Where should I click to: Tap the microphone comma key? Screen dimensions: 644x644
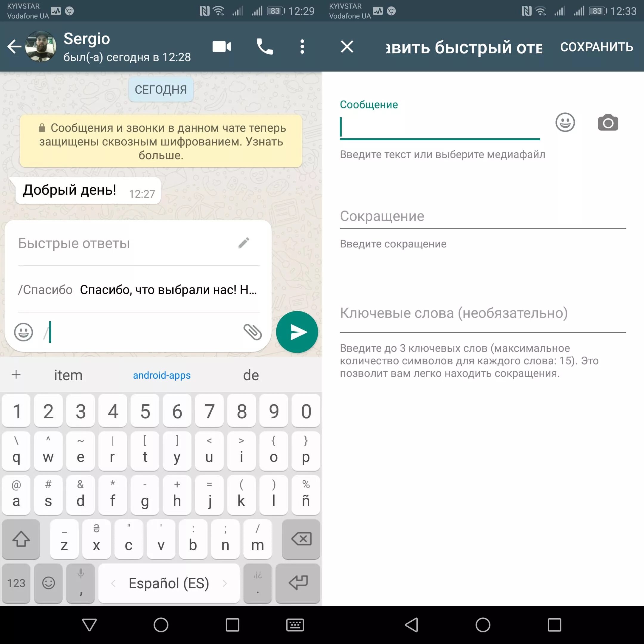[x=80, y=583]
